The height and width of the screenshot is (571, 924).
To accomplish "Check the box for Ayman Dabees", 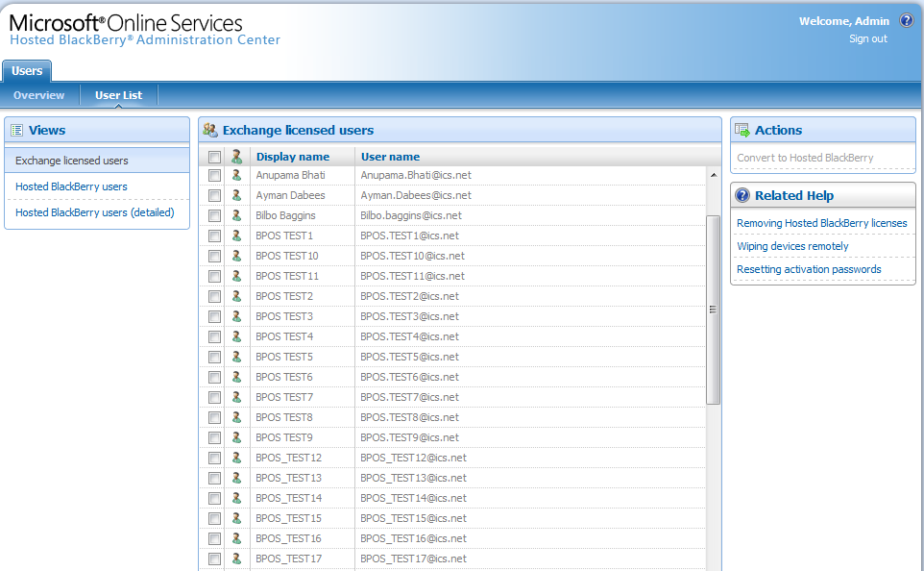I will click(214, 195).
